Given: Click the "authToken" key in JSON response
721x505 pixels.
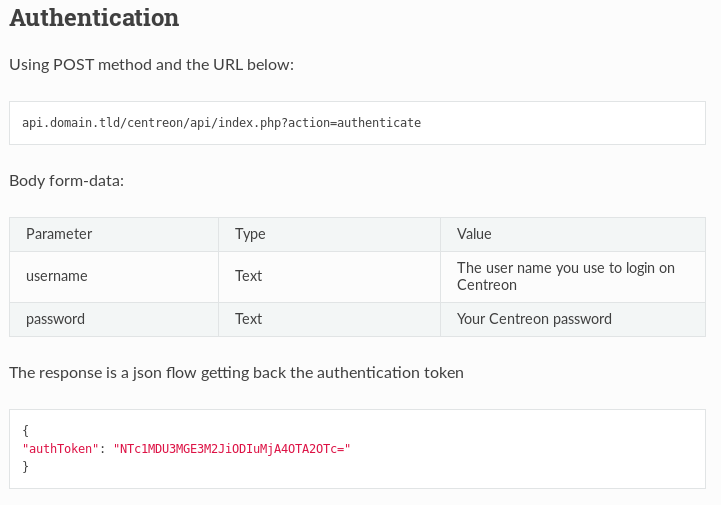Looking at the screenshot, I should [x=60, y=448].
